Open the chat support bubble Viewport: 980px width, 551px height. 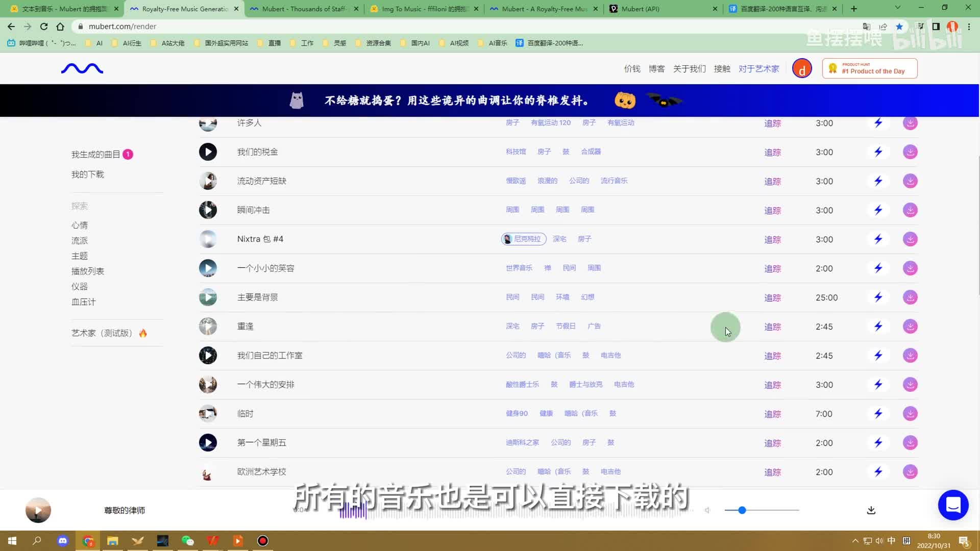coord(953,505)
